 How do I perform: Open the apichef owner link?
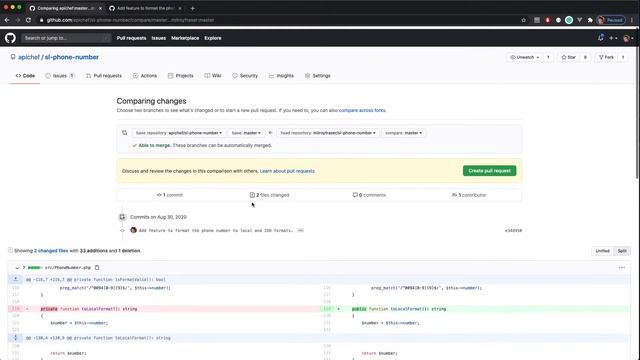(29, 57)
